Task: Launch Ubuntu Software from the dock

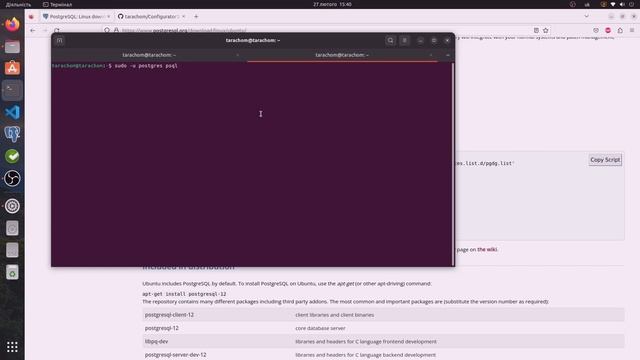Action: [x=12, y=68]
